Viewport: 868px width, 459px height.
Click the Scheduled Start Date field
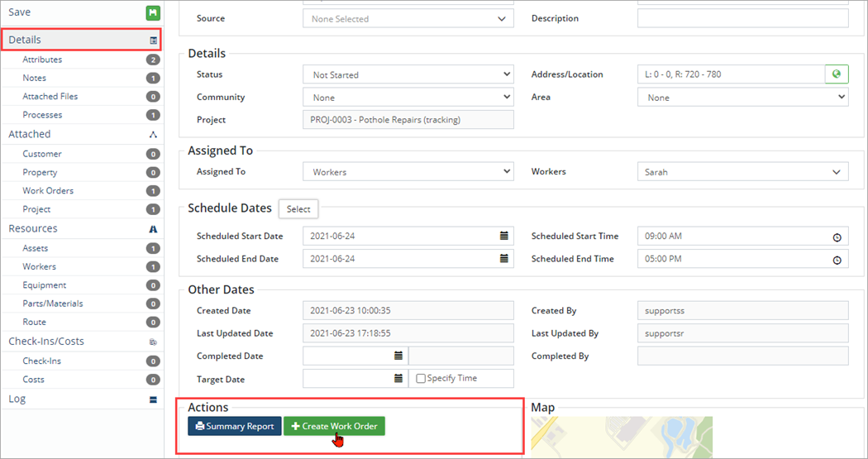pyautogui.click(x=408, y=236)
